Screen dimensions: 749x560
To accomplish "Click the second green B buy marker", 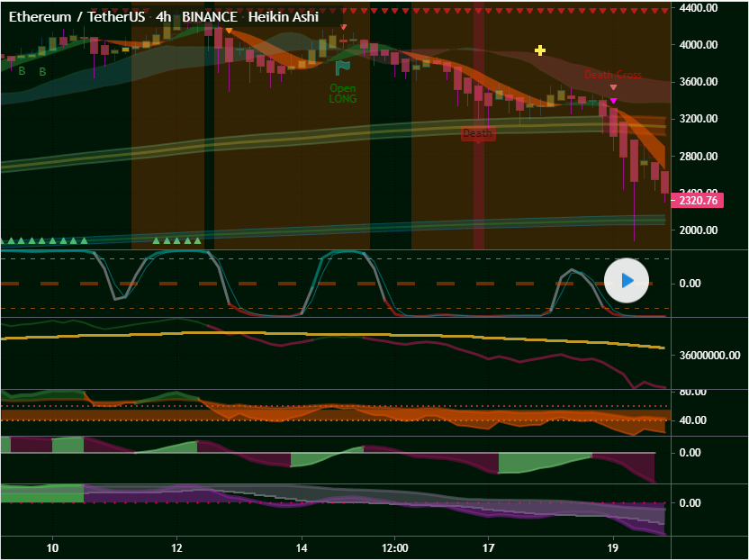I will click(x=42, y=71).
